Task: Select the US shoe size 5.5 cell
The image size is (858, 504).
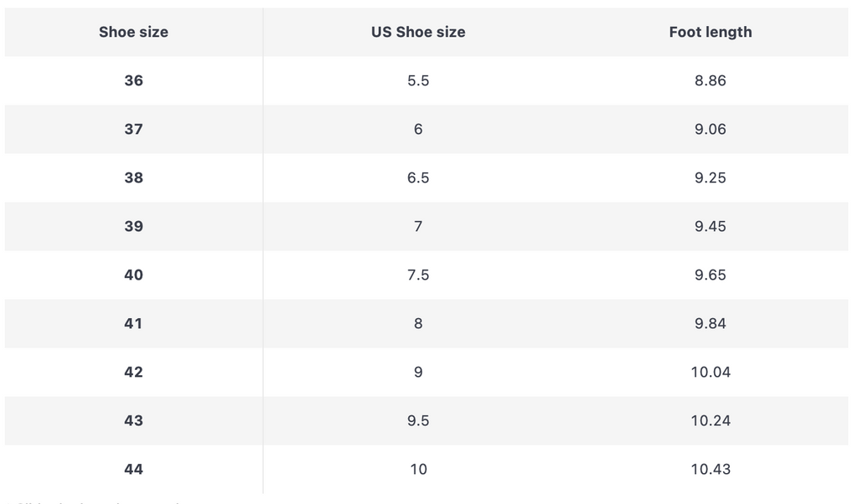Action: click(x=418, y=81)
